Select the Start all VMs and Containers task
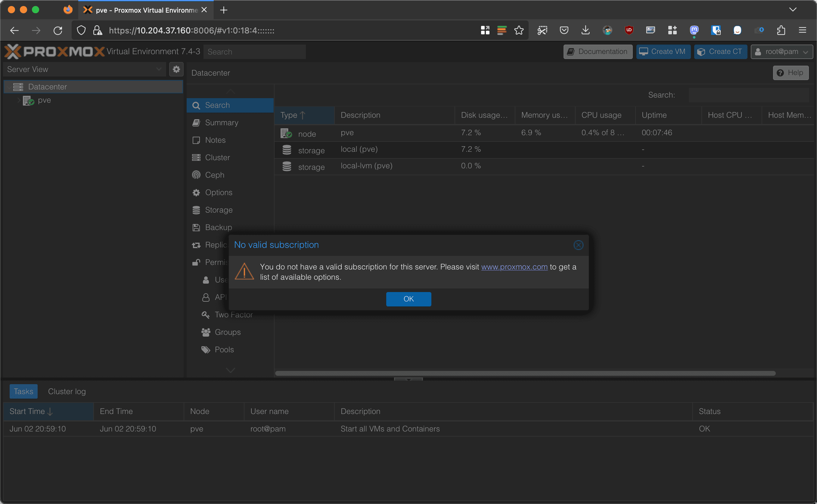 [408, 429]
